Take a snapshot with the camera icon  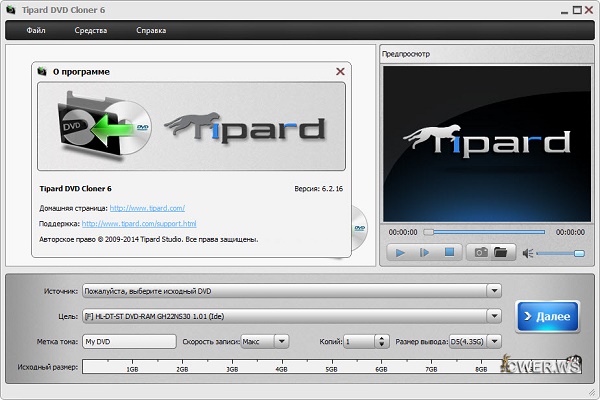(x=480, y=253)
